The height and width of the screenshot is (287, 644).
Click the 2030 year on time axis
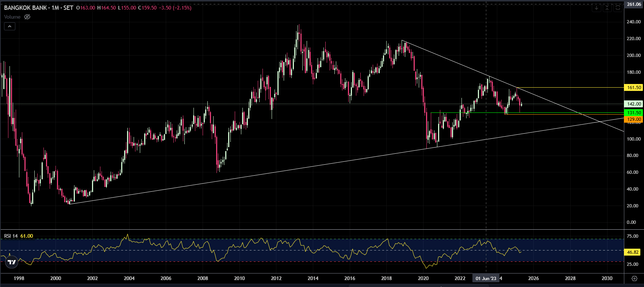click(x=607, y=278)
